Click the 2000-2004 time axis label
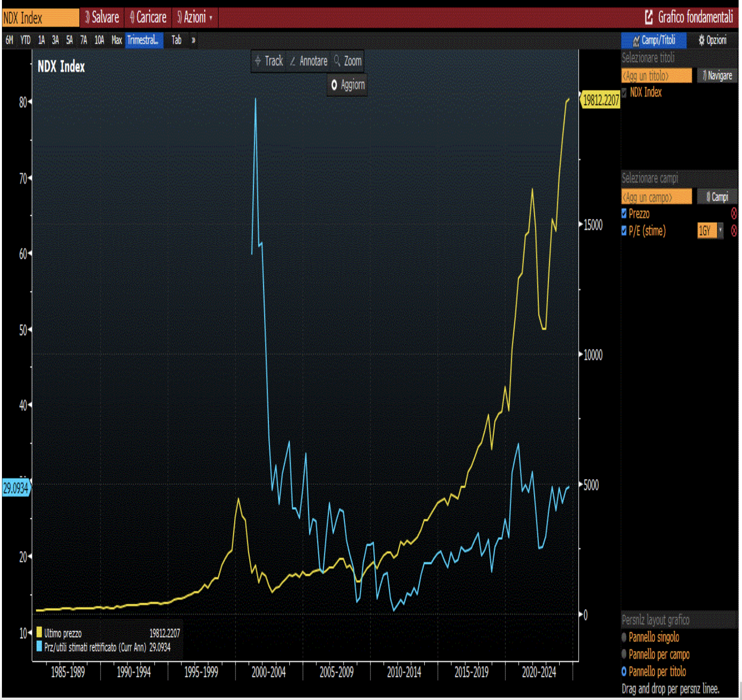The width and height of the screenshot is (742, 700). [268, 672]
